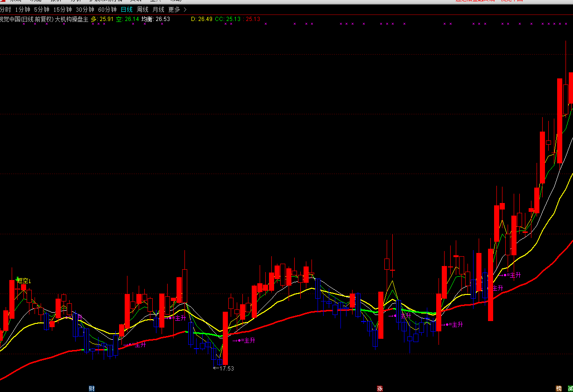Screen dimensions: 573x392
Task: Click the 17.53 low price label
Action: [x=224, y=368]
